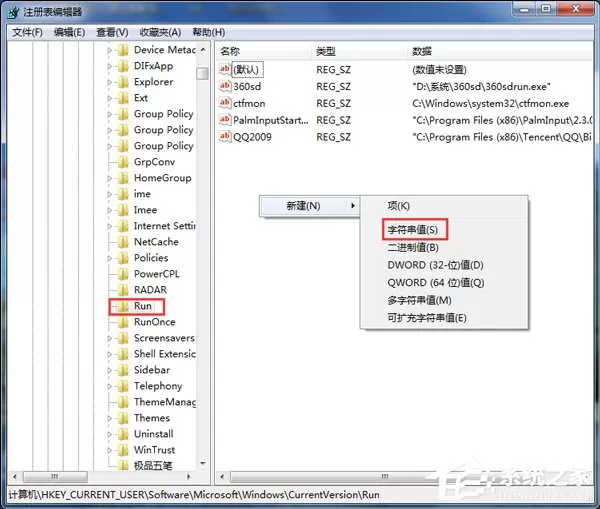Viewport: 600px width, 509px height.
Task: Expand the Policies tree node
Action: (109, 258)
